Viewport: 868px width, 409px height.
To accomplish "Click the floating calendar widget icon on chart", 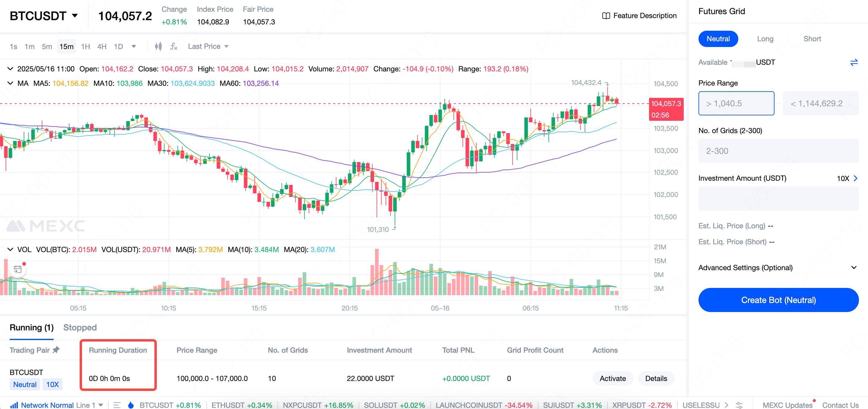I will point(17,269).
